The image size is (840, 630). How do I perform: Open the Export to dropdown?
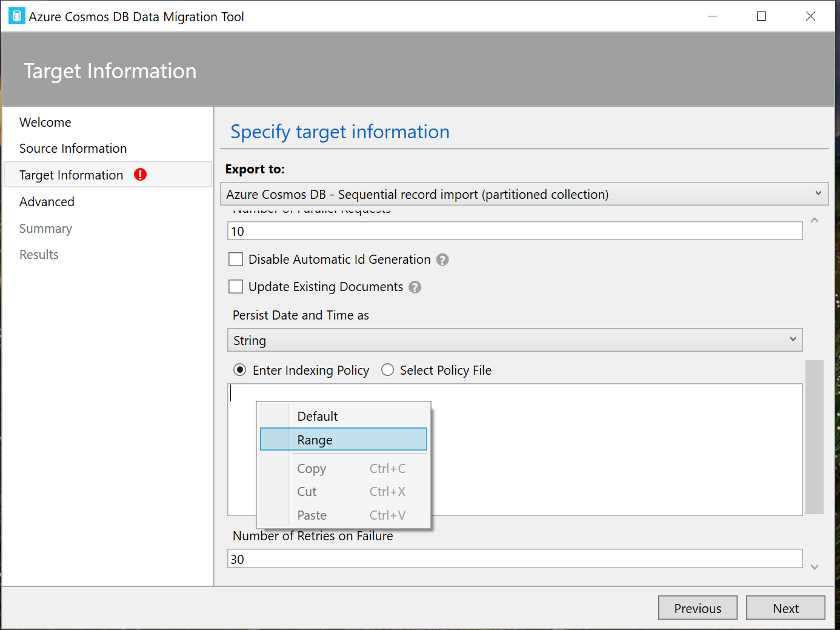click(x=524, y=194)
